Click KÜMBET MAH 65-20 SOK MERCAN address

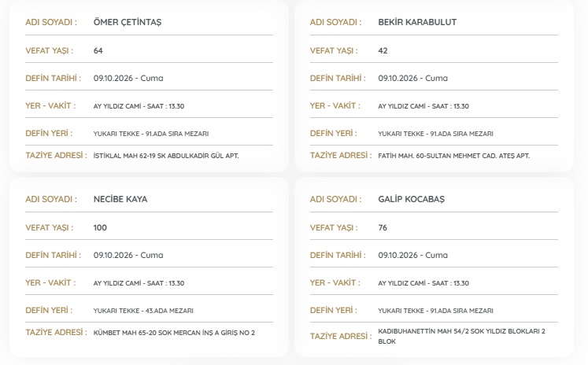tap(174, 333)
